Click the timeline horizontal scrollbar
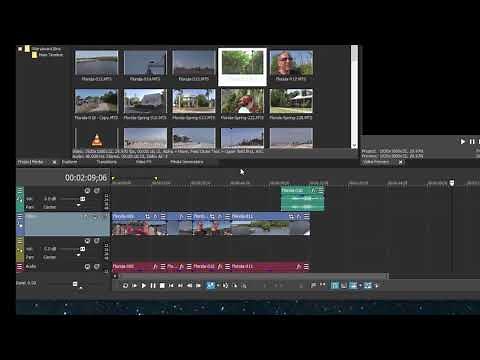Viewport: 480px width, 360px height. tap(253, 276)
